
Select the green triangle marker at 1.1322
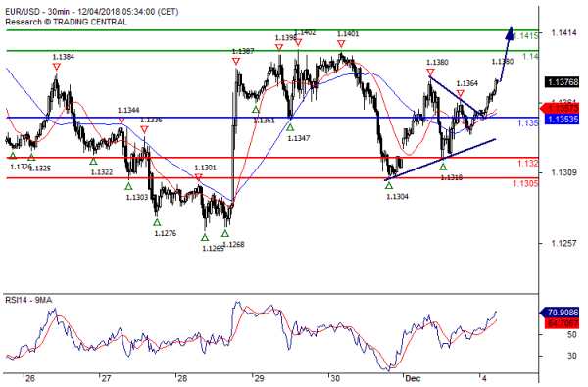tap(93, 162)
